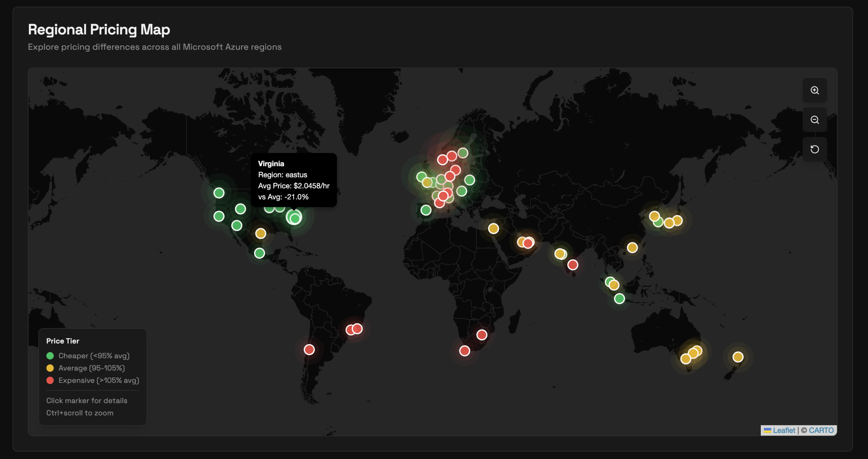Click the green marker in southern Mexico
The width and height of the screenshot is (868, 459).
[259, 253]
